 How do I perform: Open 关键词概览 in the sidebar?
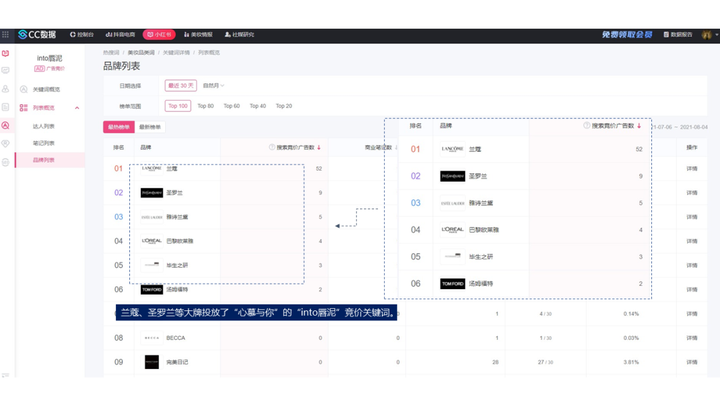[46, 89]
